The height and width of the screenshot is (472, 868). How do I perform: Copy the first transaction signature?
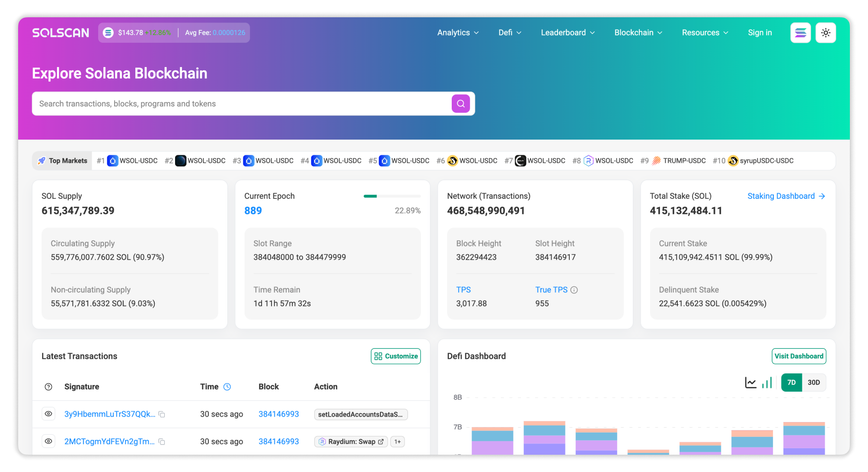(x=162, y=414)
